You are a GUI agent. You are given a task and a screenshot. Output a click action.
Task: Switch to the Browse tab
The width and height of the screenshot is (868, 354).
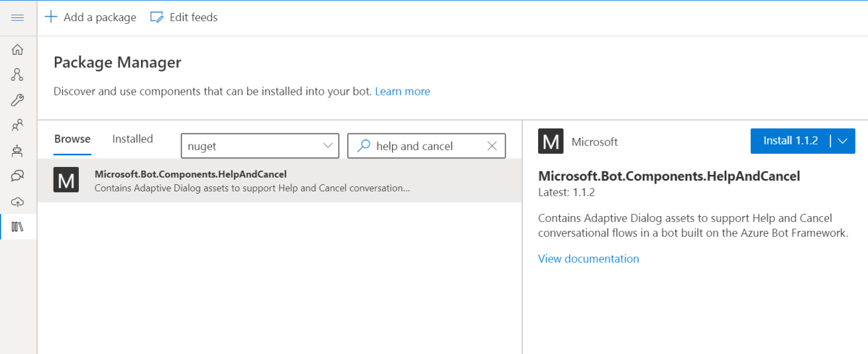72,139
